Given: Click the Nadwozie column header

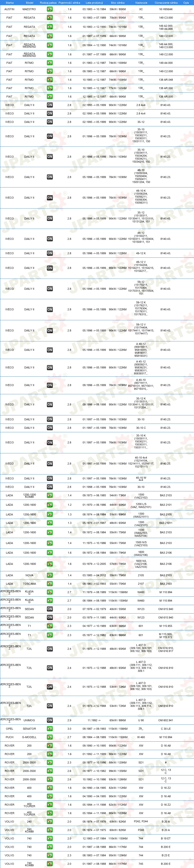Looking at the screenshot, I should point(141,3).
